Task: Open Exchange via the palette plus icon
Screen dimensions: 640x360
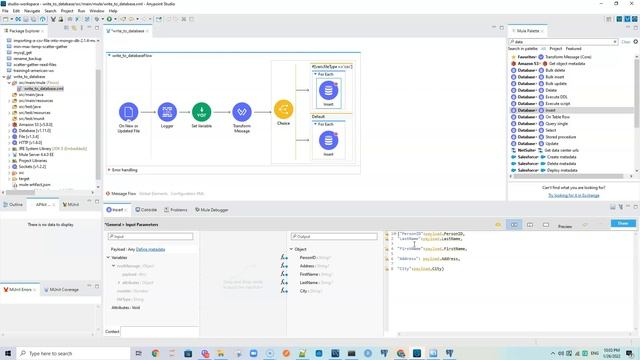Action: 636,42
